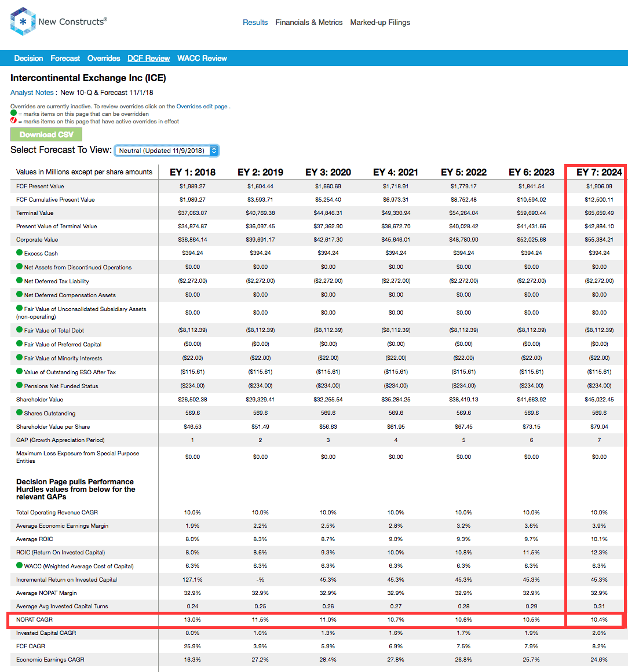628x672 pixels.
Task: Click the green dot for Fair Value of Preferred Capital
Action: [19, 344]
